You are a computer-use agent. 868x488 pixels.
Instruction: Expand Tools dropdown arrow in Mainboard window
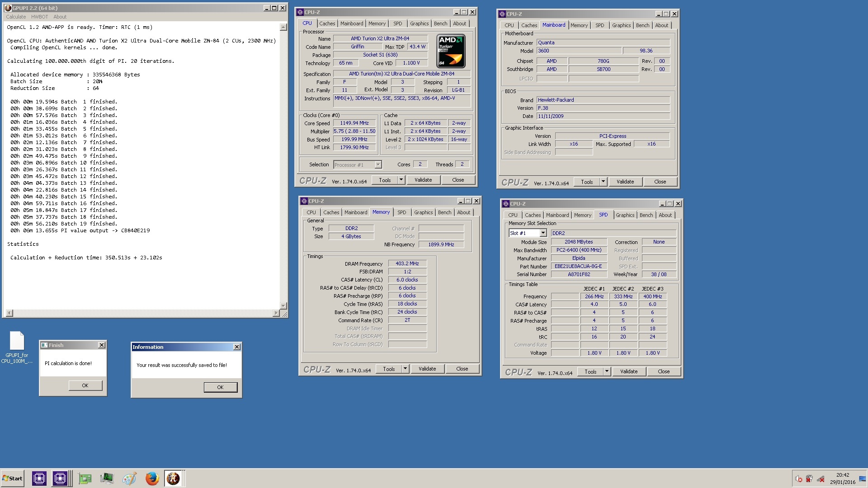coord(603,182)
